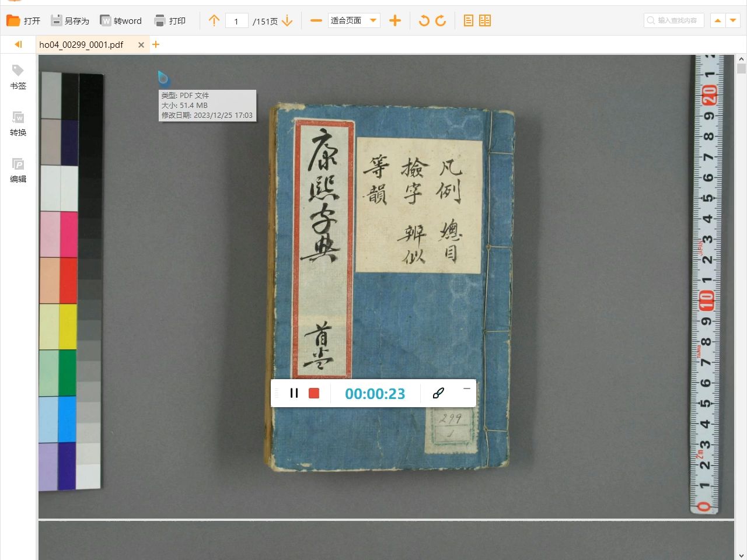Click the /151页 page count label
This screenshot has height=560, width=747.
pos(265,22)
